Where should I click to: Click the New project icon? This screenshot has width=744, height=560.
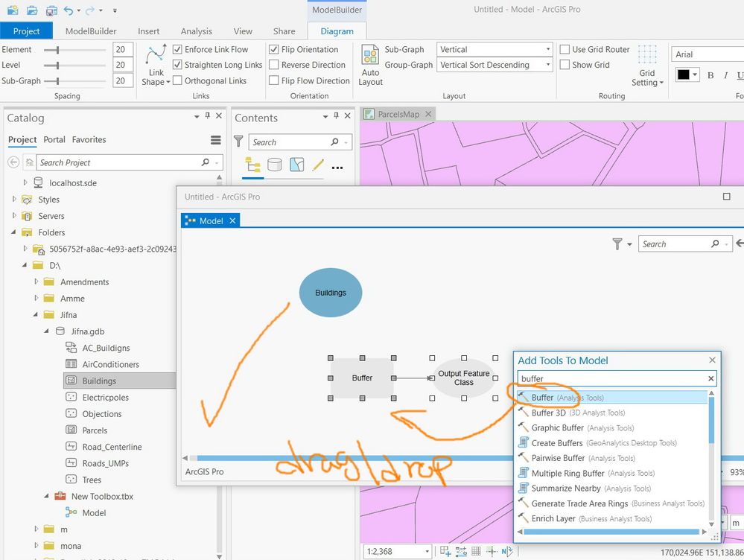[x=13, y=10]
